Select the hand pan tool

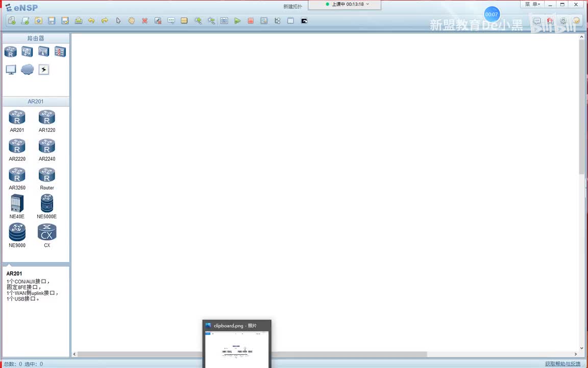[131, 20]
